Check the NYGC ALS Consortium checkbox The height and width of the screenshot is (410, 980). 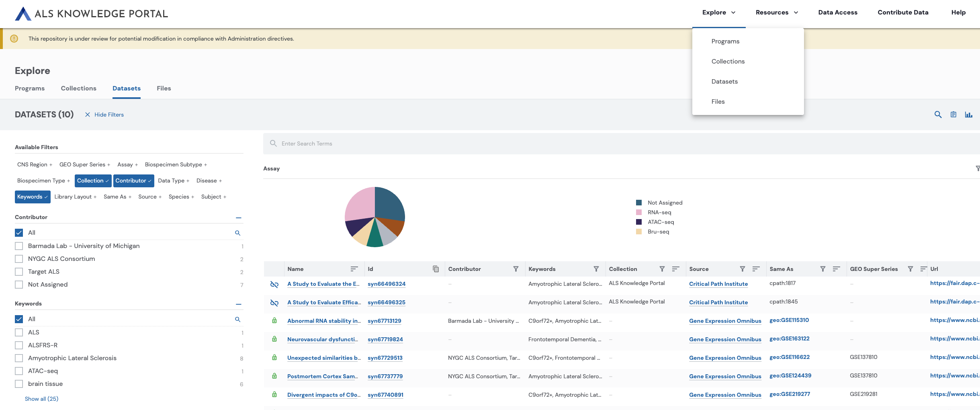(19, 259)
